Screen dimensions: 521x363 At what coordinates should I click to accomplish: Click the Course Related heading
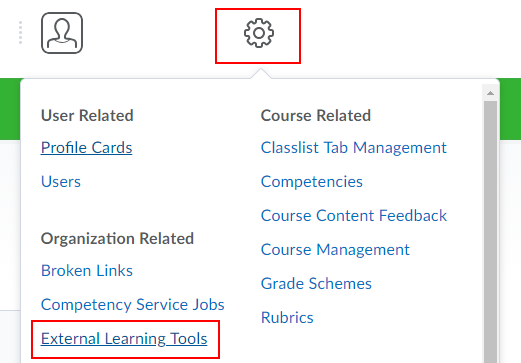[x=316, y=116]
